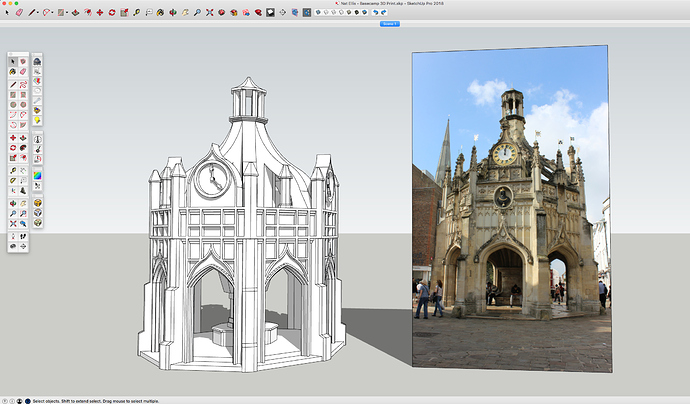Open the Arc tool dropdown arrow
The width and height of the screenshot is (690, 404).
click(52, 13)
